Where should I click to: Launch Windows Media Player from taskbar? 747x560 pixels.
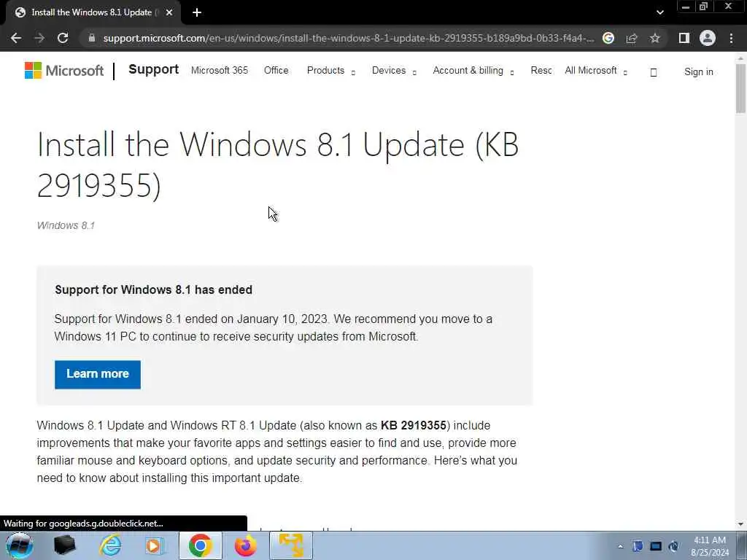click(x=155, y=545)
